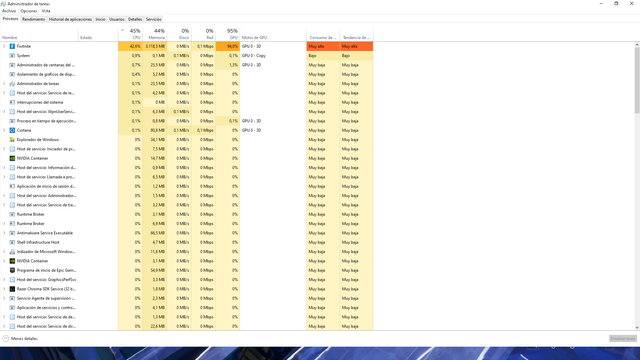Open the Archivo menu
Image resolution: width=640 pixels, height=360 pixels.
coord(9,11)
